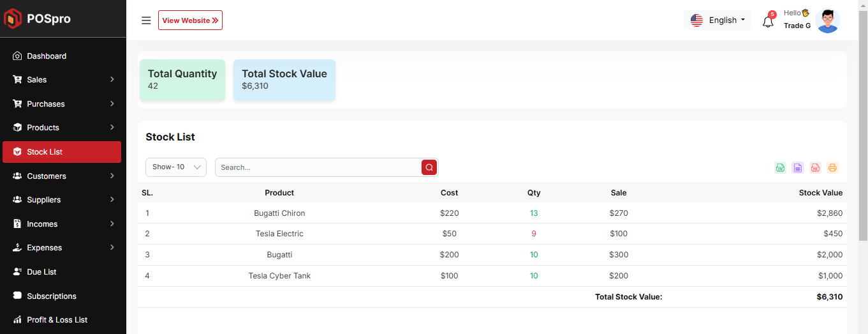This screenshot has height=334, width=868.
Task: Go to Dashboard in the sidebar
Action: (x=47, y=56)
